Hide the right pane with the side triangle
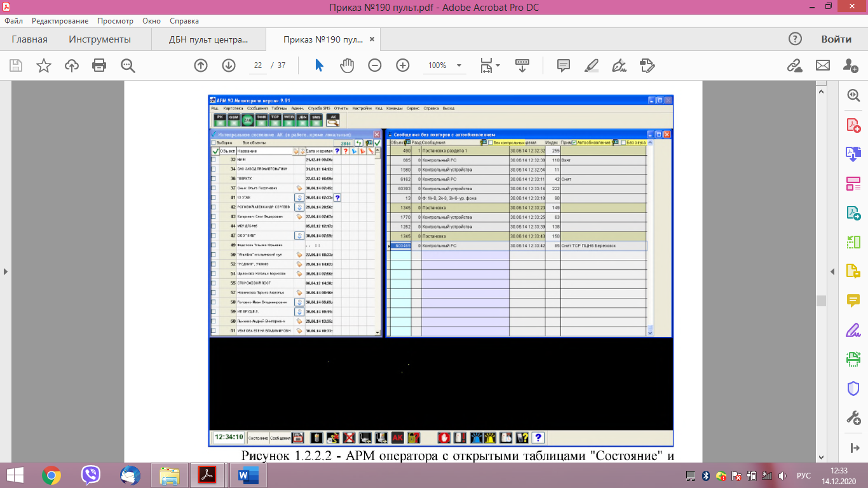The width and height of the screenshot is (868, 488). (x=833, y=271)
